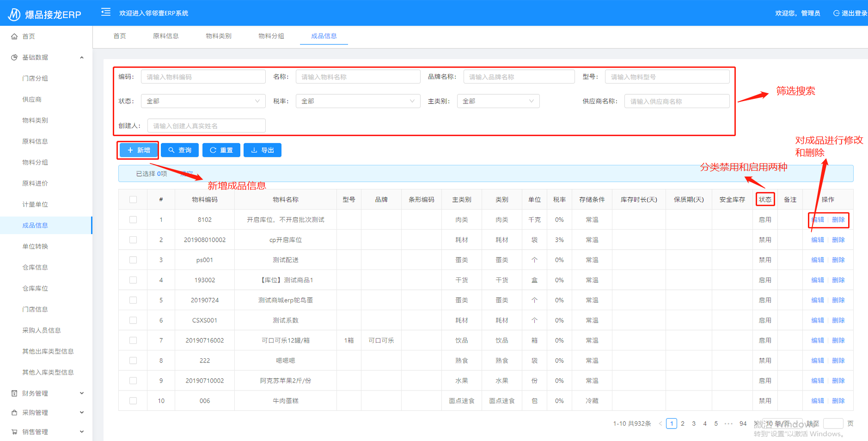Check the row for CSXS001
The width and height of the screenshot is (868, 441).
tap(133, 320)
